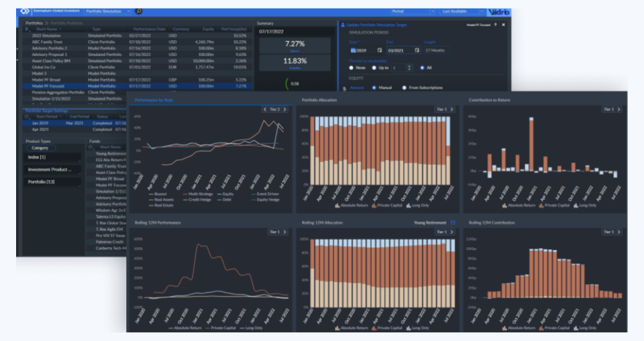Toggle the Equity Hedge series in the legend

click(266, 200)
